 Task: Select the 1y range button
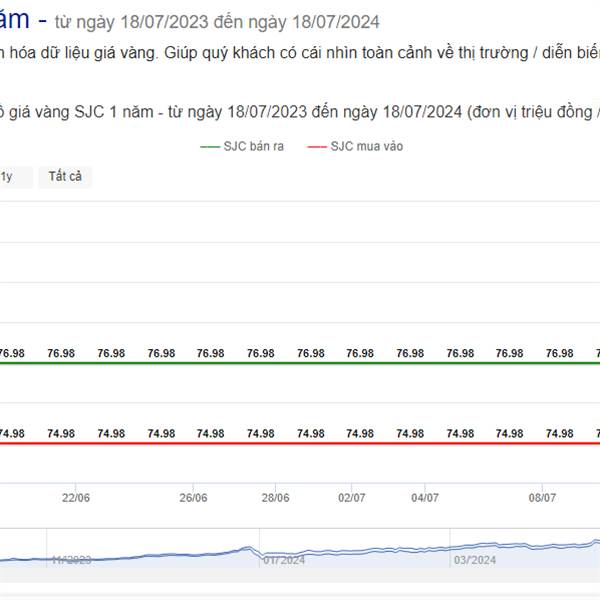point(14,176)
